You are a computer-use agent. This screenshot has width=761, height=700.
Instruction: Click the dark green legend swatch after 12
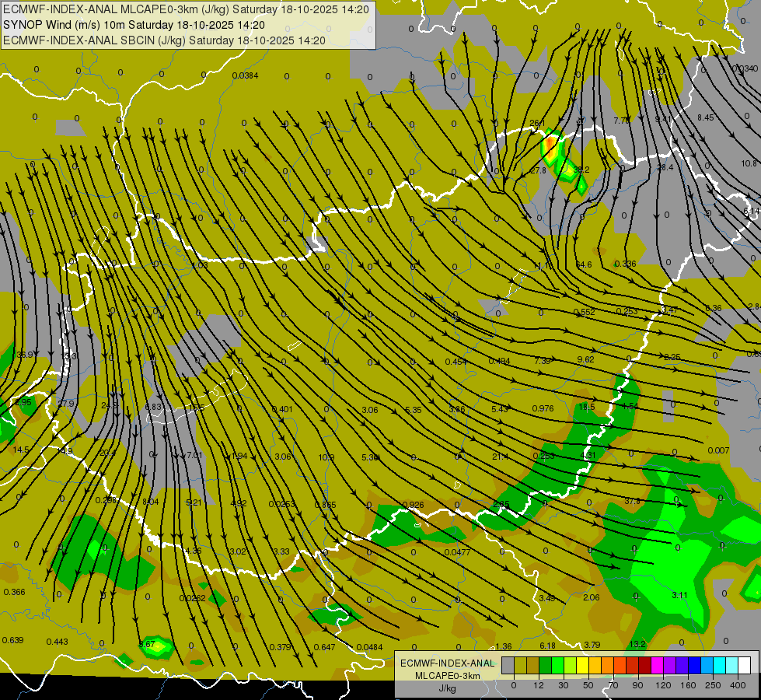point(546,665)
